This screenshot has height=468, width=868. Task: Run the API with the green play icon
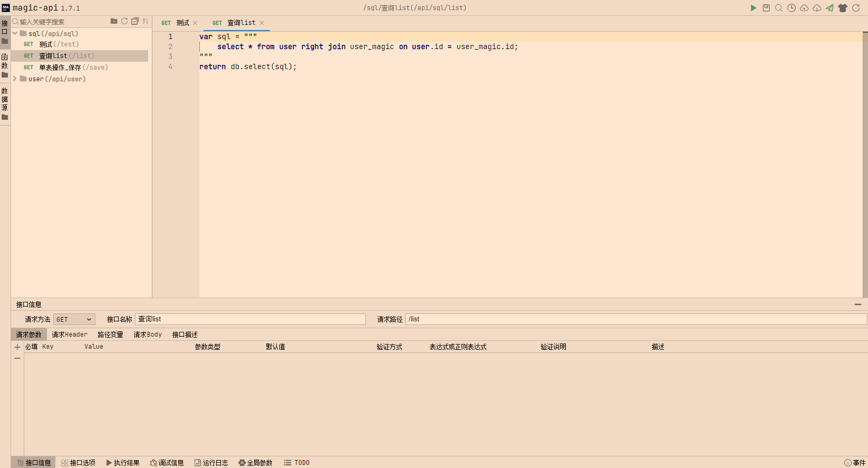[x=753, y=8]
